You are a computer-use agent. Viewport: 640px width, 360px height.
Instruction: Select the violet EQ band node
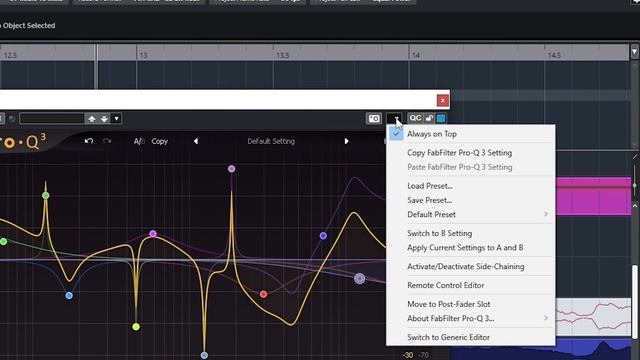coord(323,236)
